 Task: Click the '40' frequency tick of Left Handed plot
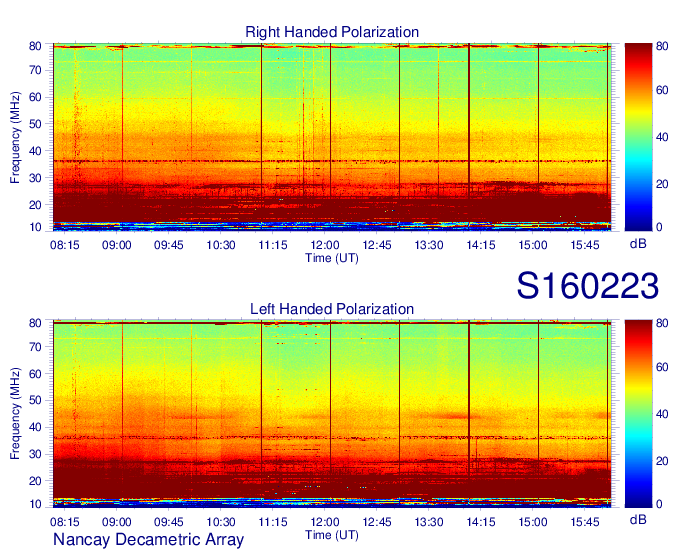(x=35, y=427)
